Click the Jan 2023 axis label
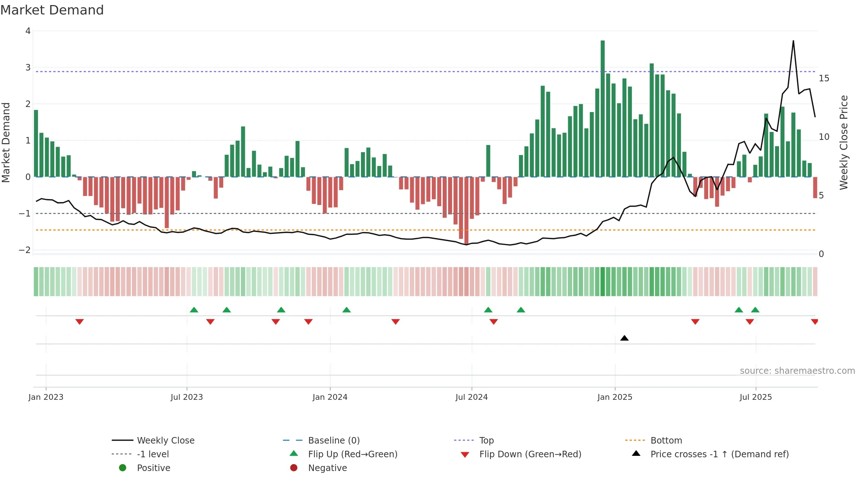This screenshot has width=868, height=488. coord(46,397)
